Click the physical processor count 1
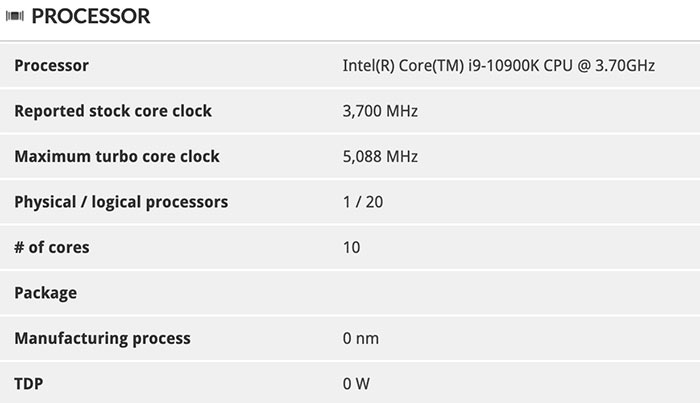 (x=346, y=202)
